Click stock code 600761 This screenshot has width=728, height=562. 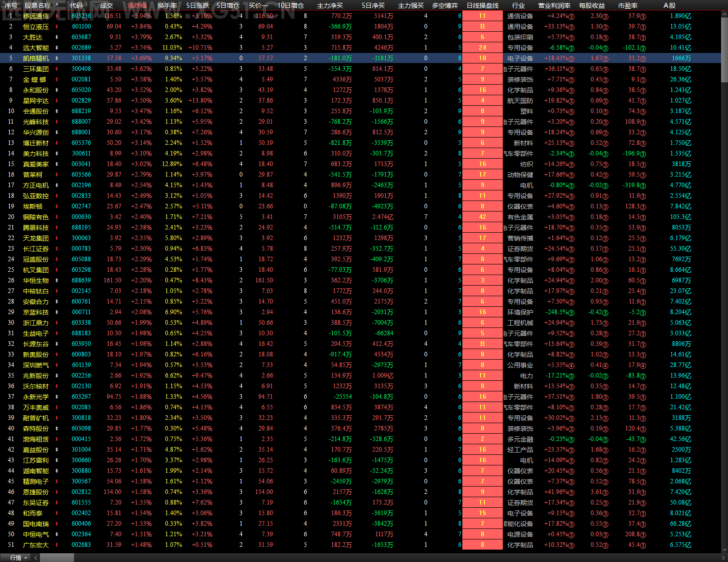tap(81, 302)
